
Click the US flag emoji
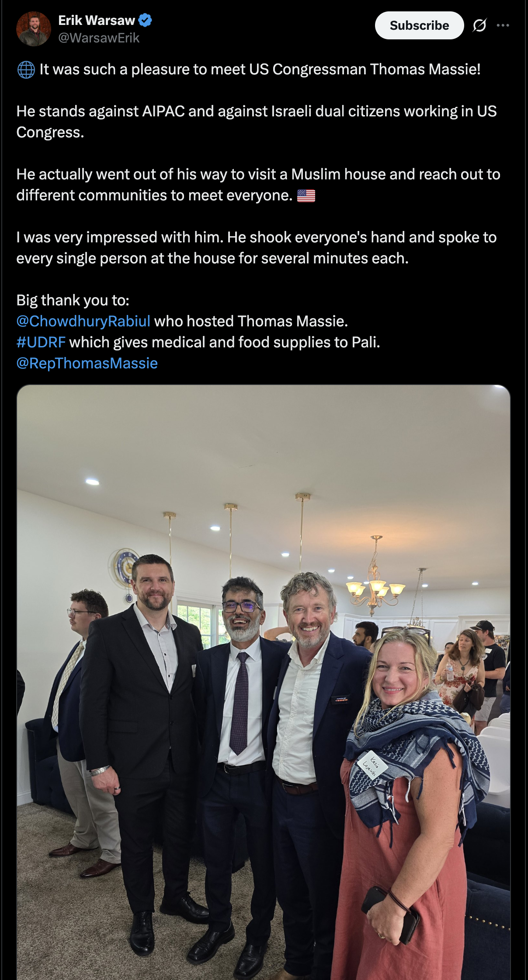(306, 196)
